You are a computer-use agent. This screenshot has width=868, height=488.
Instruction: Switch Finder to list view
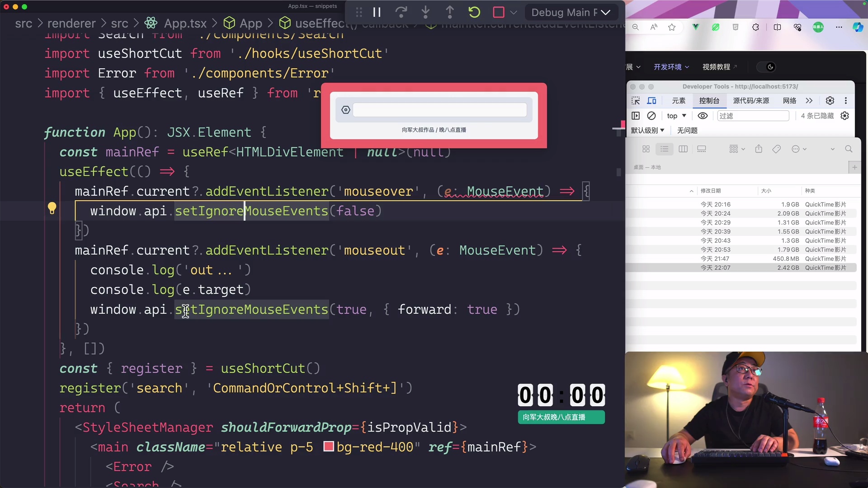pos(665,149)
